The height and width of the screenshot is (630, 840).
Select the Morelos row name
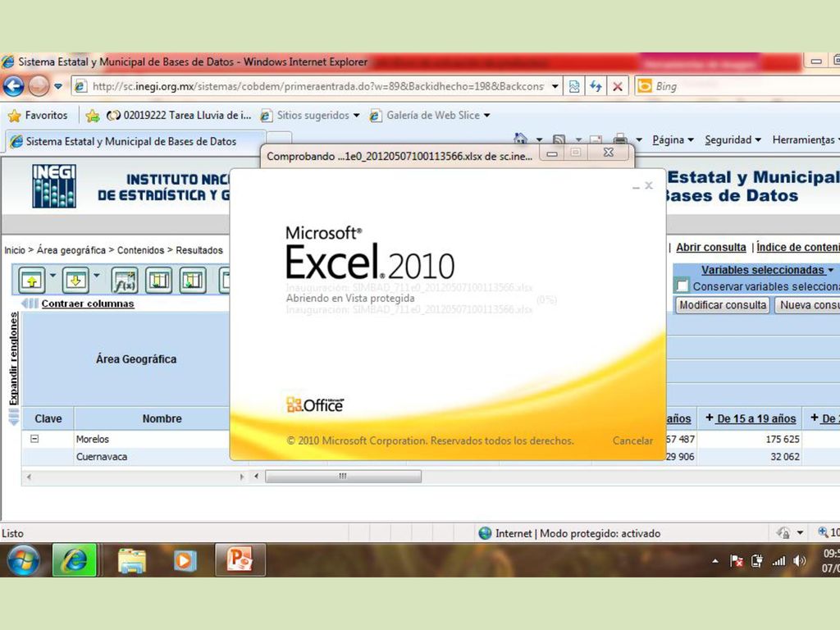92,440
